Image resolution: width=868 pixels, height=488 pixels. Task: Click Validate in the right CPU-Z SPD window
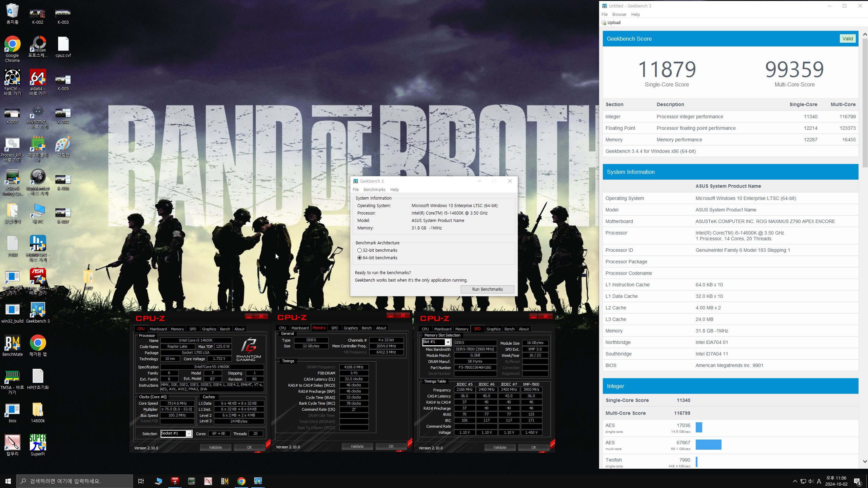(500, 447)
